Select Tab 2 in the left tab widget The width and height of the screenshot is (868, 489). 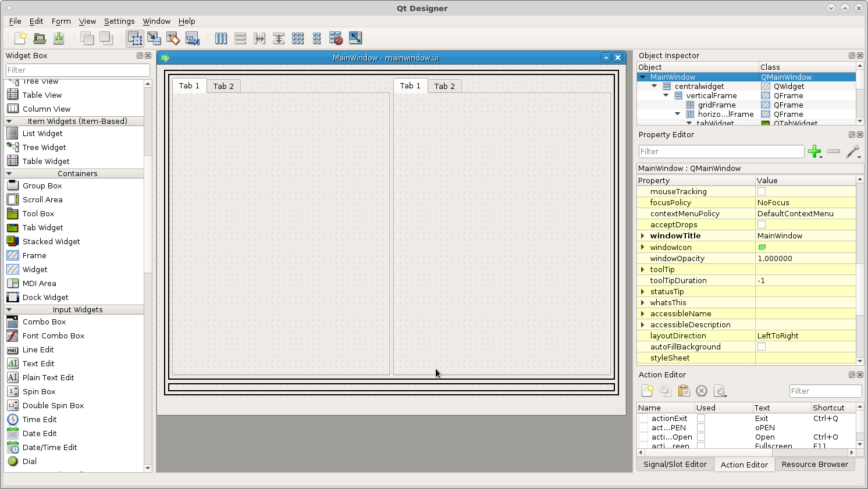click(223, 86)
